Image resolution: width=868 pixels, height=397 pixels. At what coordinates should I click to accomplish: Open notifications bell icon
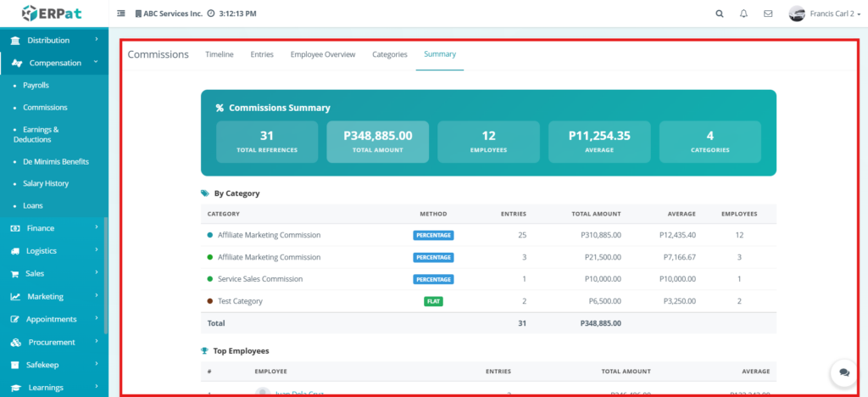click(744, 14)
